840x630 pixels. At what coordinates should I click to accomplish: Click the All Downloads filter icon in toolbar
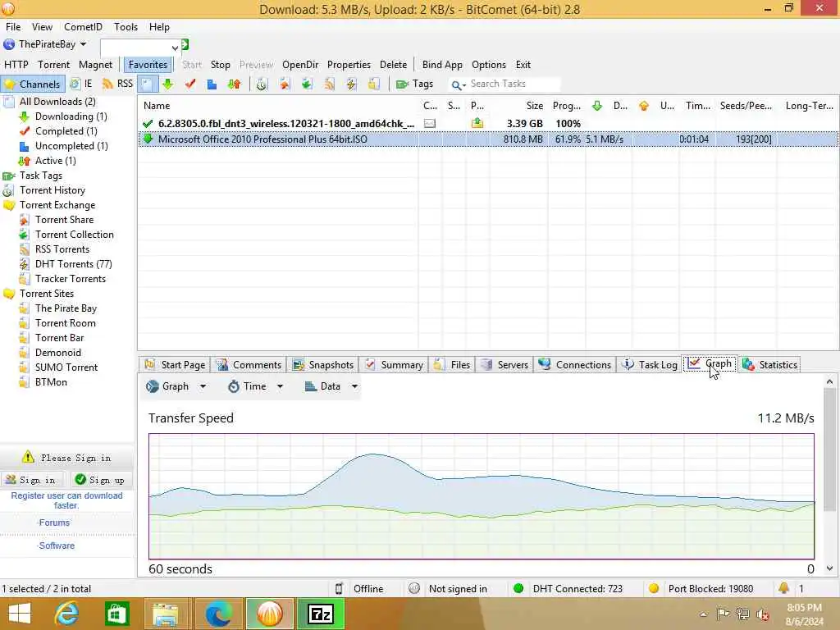click(x=148, y=84)
